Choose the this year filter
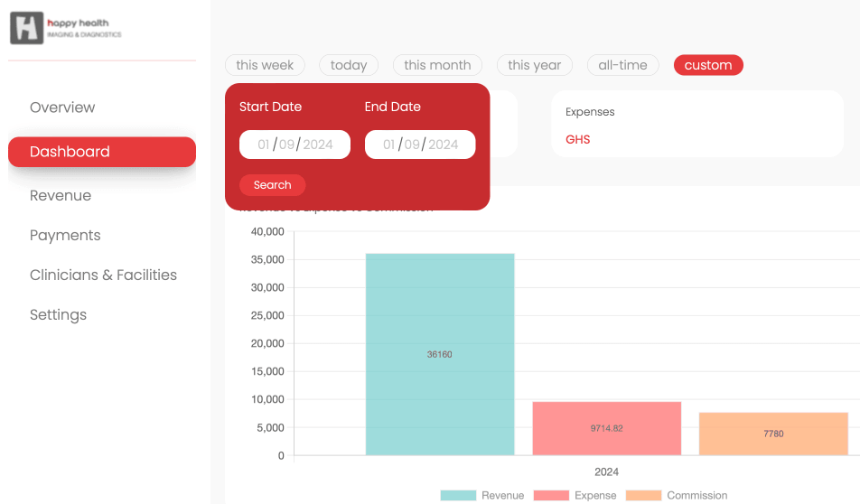This screenshot has height=504, width=860. [x=534, y=65]
